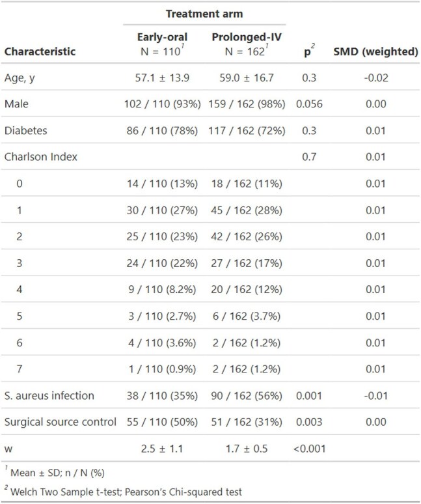Select the Treatment arm spanning header
This screenshot has width=421, height=504.
[x=204, y=14]
